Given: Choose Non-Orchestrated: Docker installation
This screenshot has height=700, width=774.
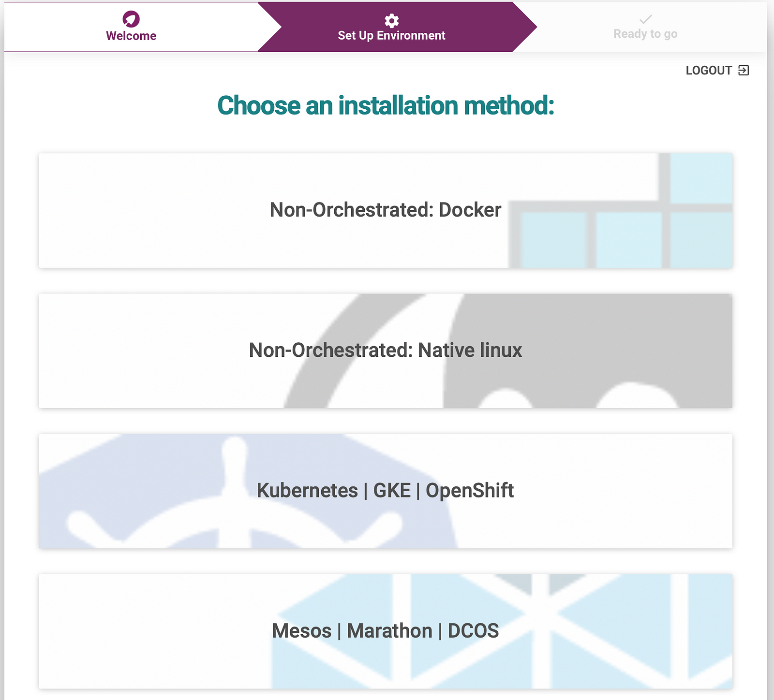Looking at the screenshot, I should pyautogui.click(x=386, y=210).
